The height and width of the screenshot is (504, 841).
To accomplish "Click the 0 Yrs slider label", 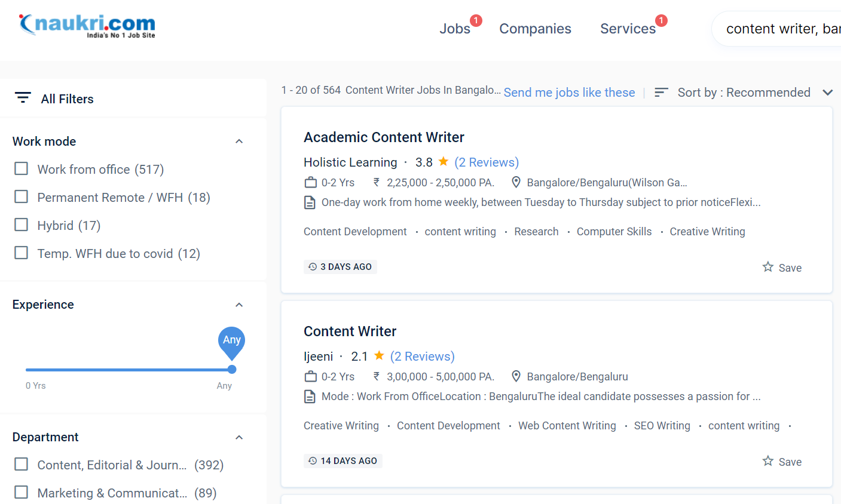I will (x=36, y=386).
